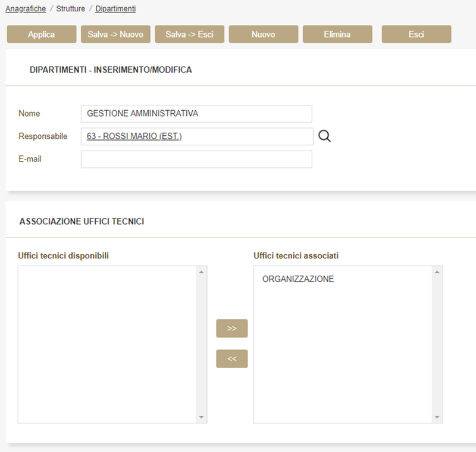The image size is (476, 452).
Task: Click Salva -> Esci button
Action: 189,35
